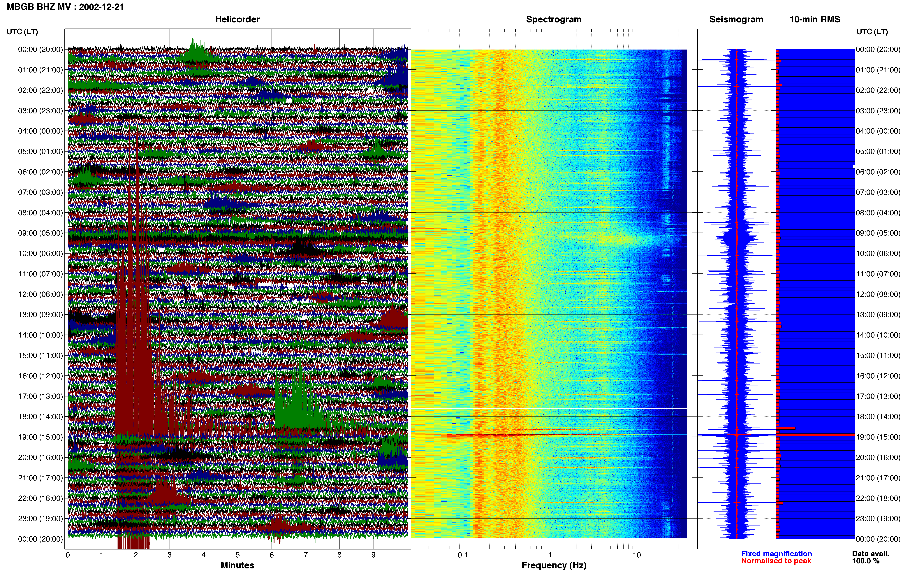Click left time label '20:00 (16:00)'
This screenshot has height=578, width=924.
tap(41, 457)
